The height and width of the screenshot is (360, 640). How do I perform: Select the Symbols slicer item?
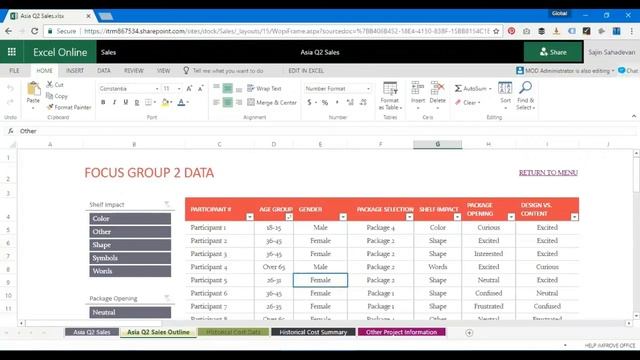point(130,258)
